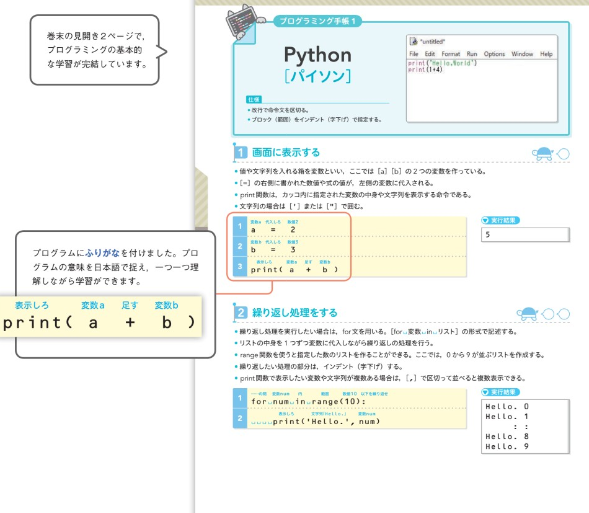The width and height of the screenshot is (589, 513).
Task: Click the small "print( a + b )" code line
Action: pyautogui.click(x=294, y=270)
